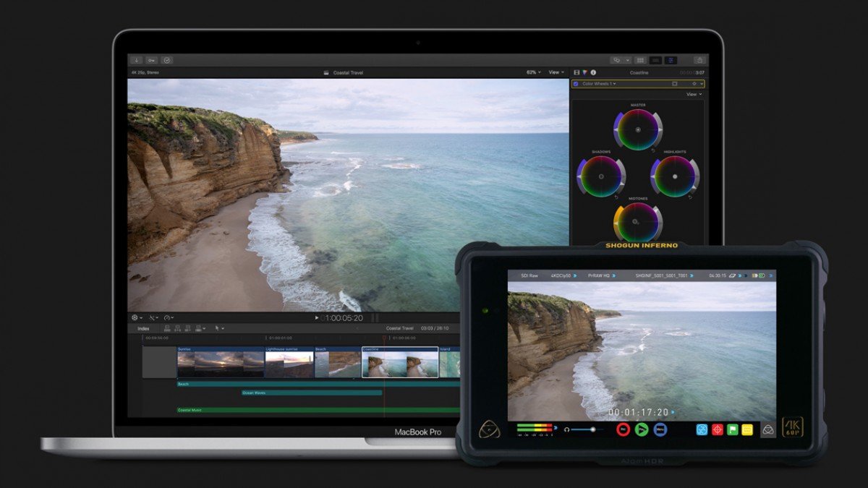
Task: Tap the green Play button on Shogun
Action: tap(642, 429)
